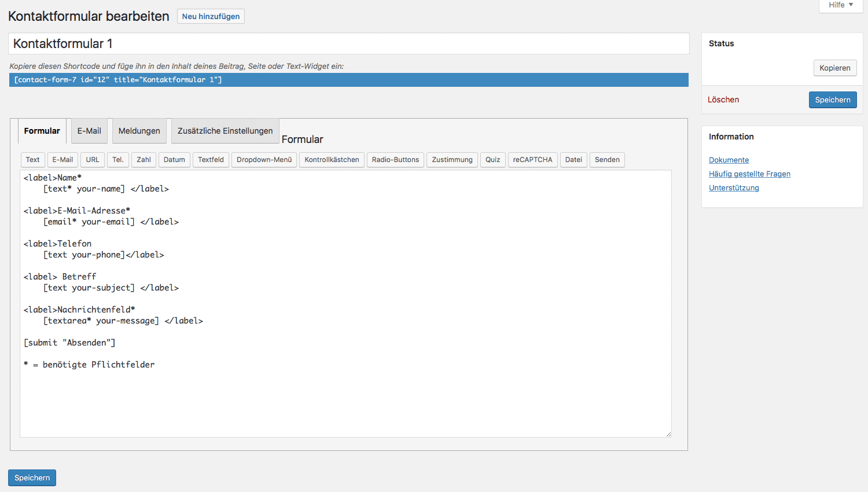Insert a Tel. field tag
Viewport: 868px width, 492px height.
coord(118,160)
